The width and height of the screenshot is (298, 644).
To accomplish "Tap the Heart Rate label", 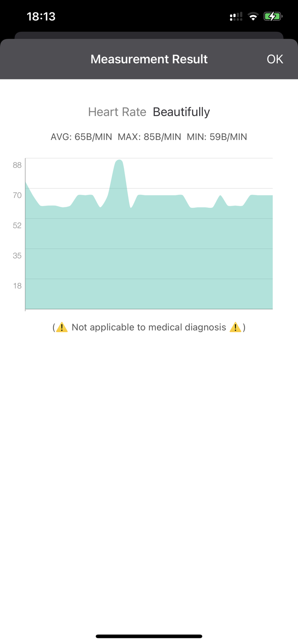I will (117, 112).
